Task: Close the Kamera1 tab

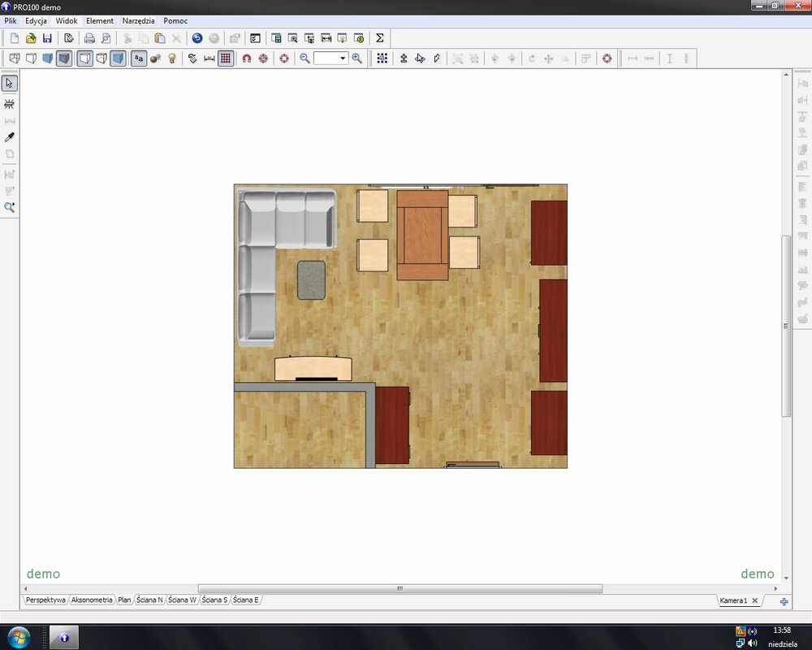Action: [x=754, y=601]
